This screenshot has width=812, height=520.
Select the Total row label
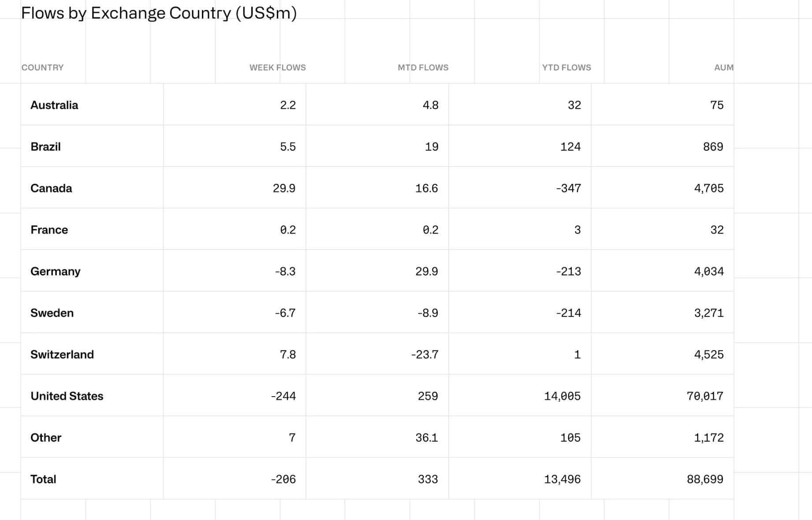point(43,479)
